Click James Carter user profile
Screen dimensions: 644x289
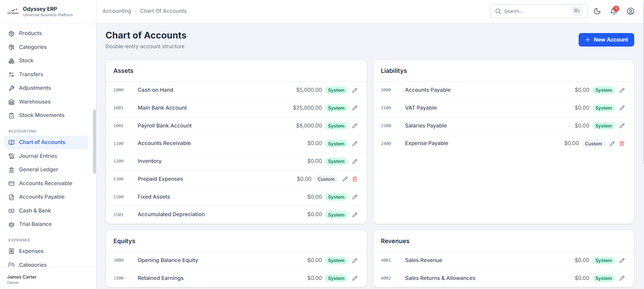click(22, 279)
